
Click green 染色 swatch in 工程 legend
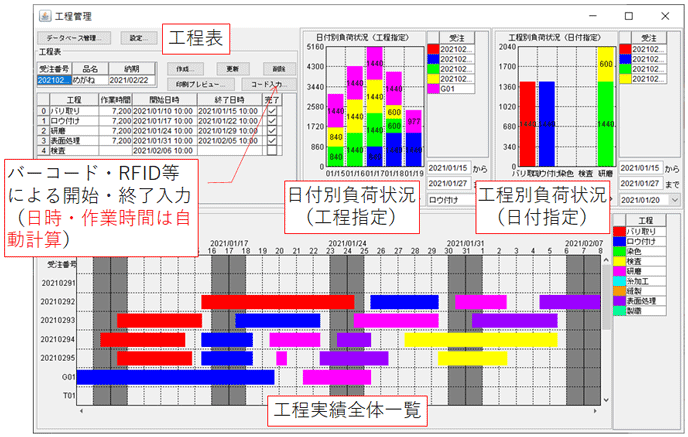pyautogui.click(x=619, y=251)
